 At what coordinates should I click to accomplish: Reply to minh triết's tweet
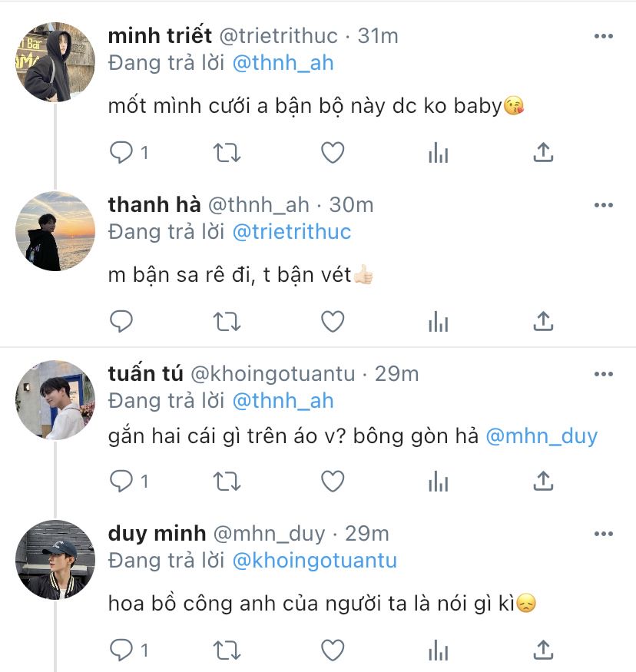coord(122,153)
